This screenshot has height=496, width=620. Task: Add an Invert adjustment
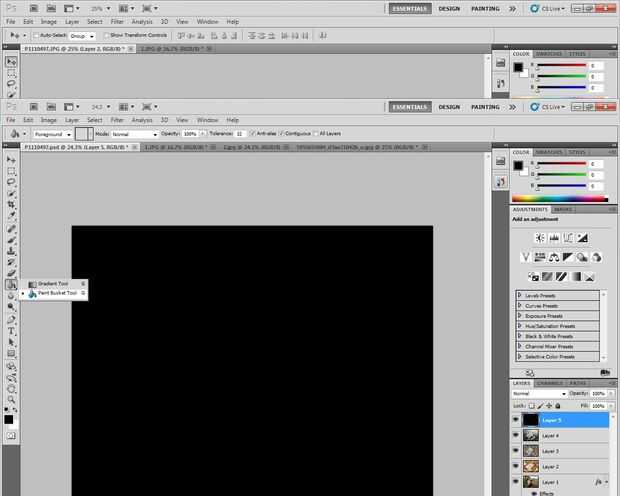point(533,277)
